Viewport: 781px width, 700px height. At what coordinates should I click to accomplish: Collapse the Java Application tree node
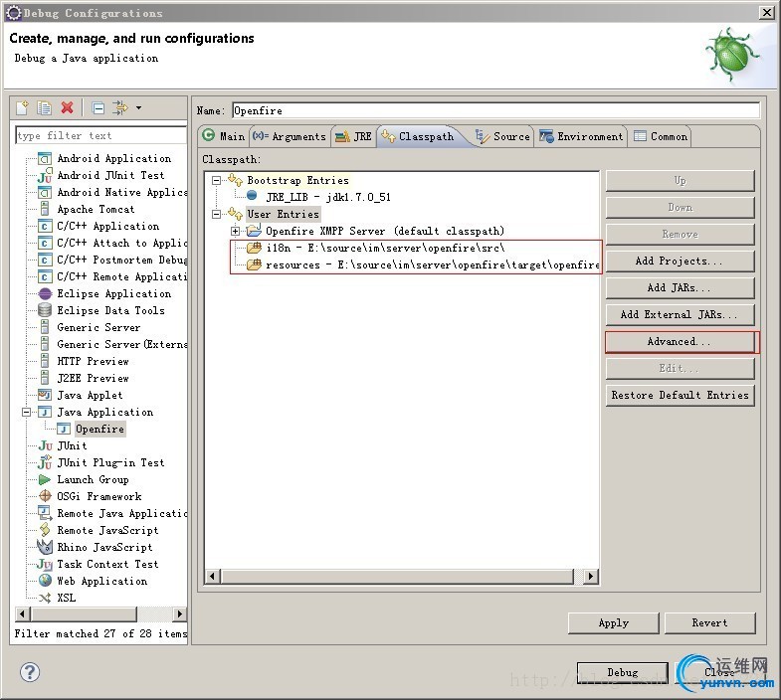click(27, 412)
